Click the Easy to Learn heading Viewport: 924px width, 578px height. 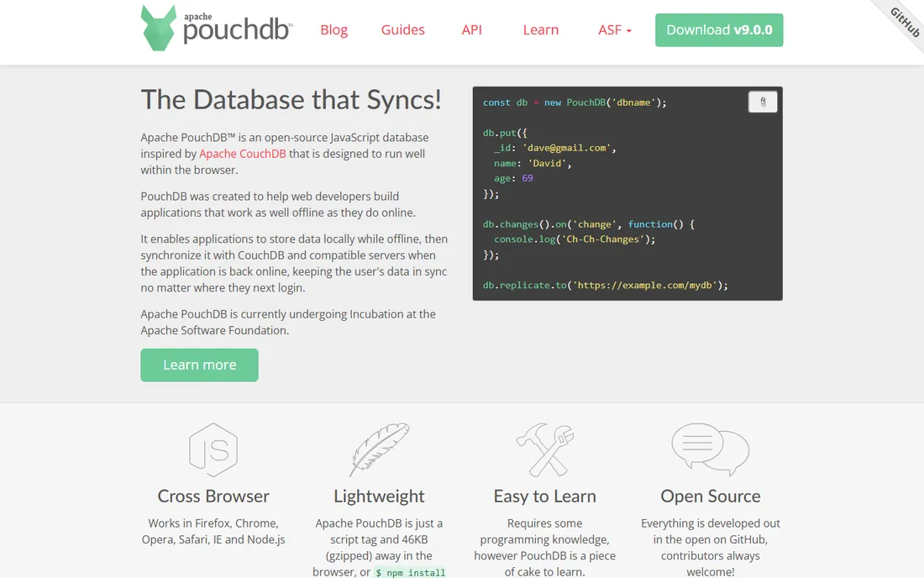pyautogui.click(x=545, y=497)
